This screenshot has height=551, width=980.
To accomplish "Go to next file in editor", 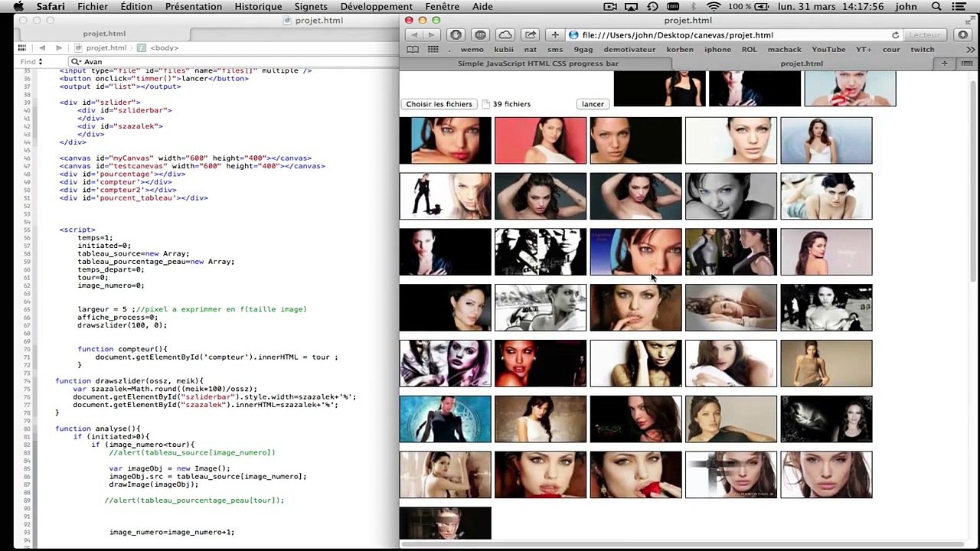I will (59, 47).
